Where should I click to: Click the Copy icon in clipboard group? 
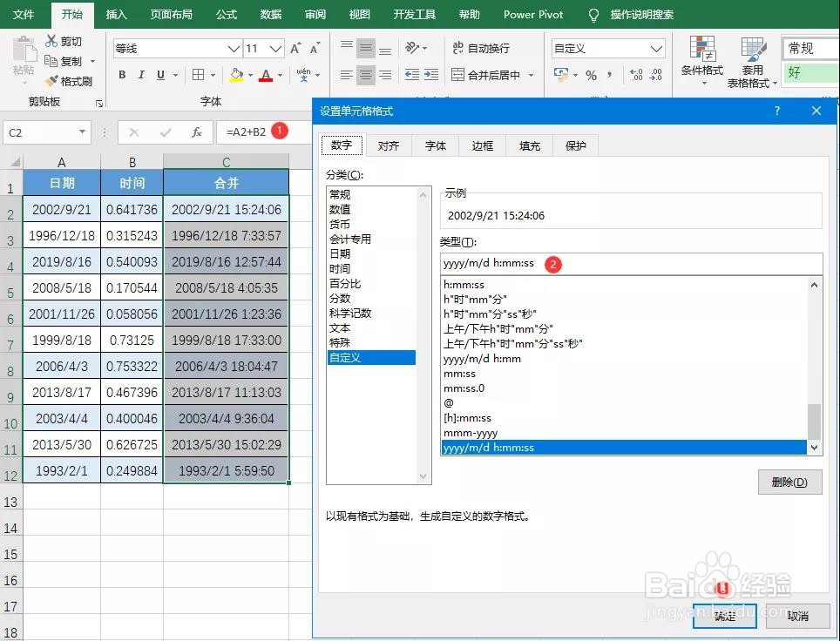click(51, 61)
